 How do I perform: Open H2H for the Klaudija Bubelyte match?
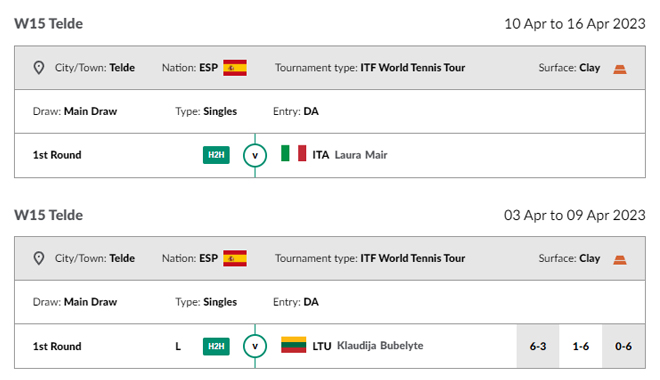click(x=216, y=346)
